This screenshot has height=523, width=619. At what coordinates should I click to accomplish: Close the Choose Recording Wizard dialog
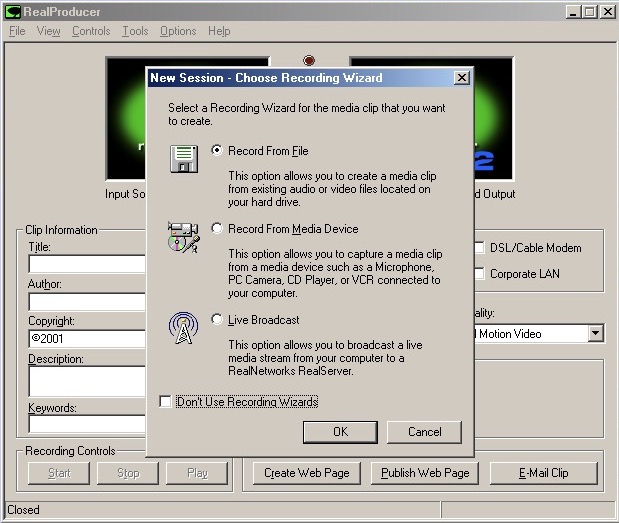tap(460, 77)
